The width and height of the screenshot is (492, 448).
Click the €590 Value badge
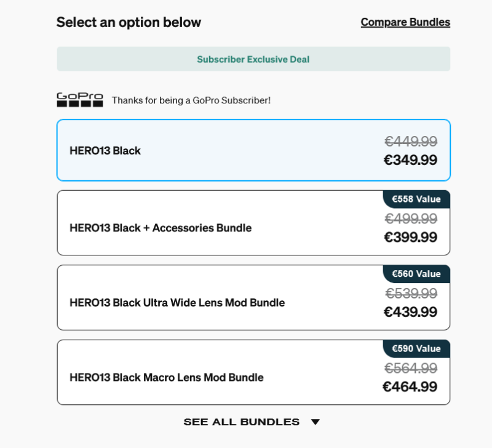[x=416, y=348]
